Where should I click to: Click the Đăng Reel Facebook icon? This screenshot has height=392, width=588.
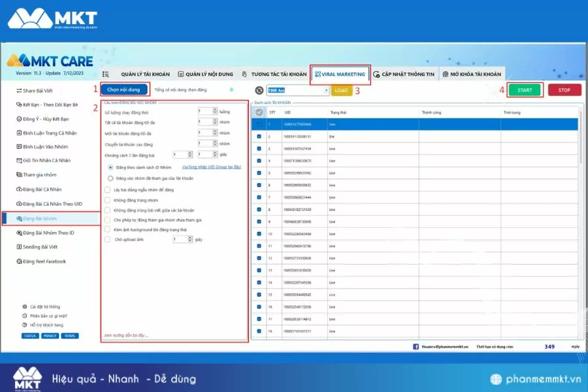tap(19, 261)
